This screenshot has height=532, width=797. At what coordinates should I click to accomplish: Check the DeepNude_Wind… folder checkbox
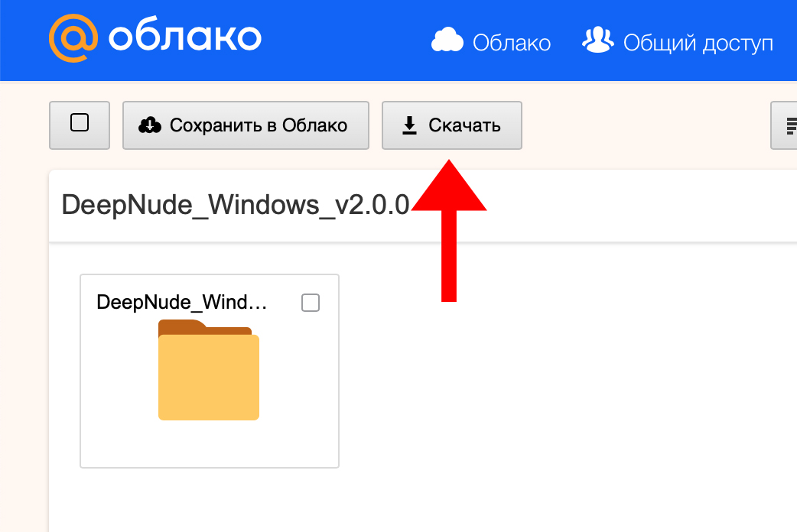click(311, 303)
